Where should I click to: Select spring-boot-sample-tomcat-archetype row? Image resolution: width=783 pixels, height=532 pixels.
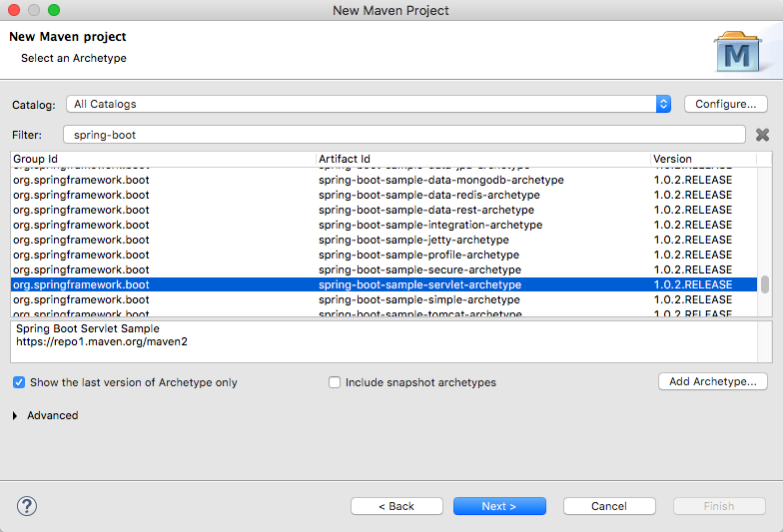coord(384,312)
